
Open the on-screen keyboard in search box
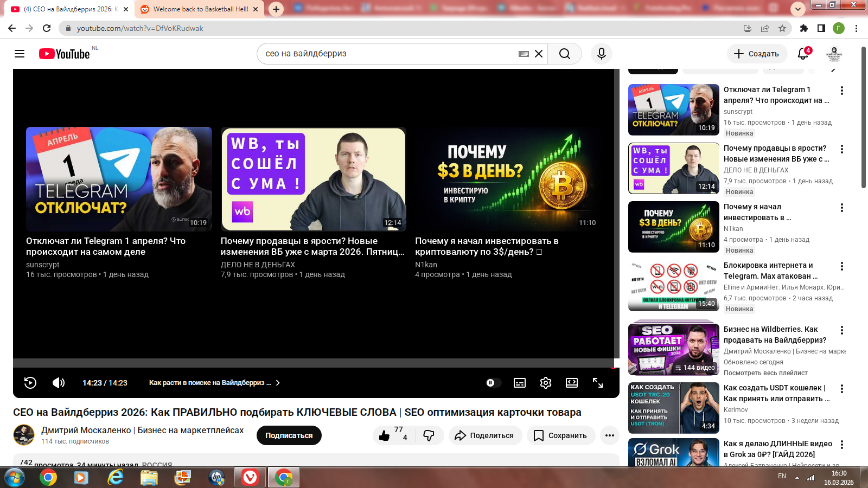point(524,54)
